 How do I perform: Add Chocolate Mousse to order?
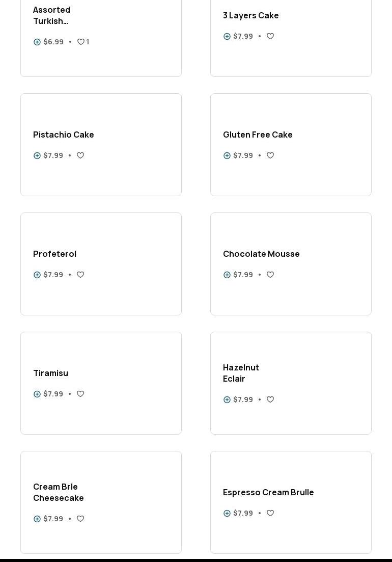coord(227,275)
